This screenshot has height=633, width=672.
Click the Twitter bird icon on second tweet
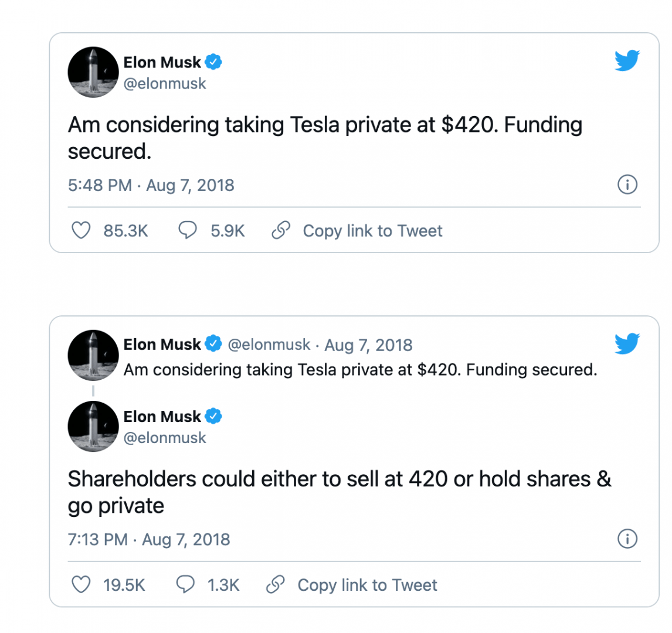point(627,343)
